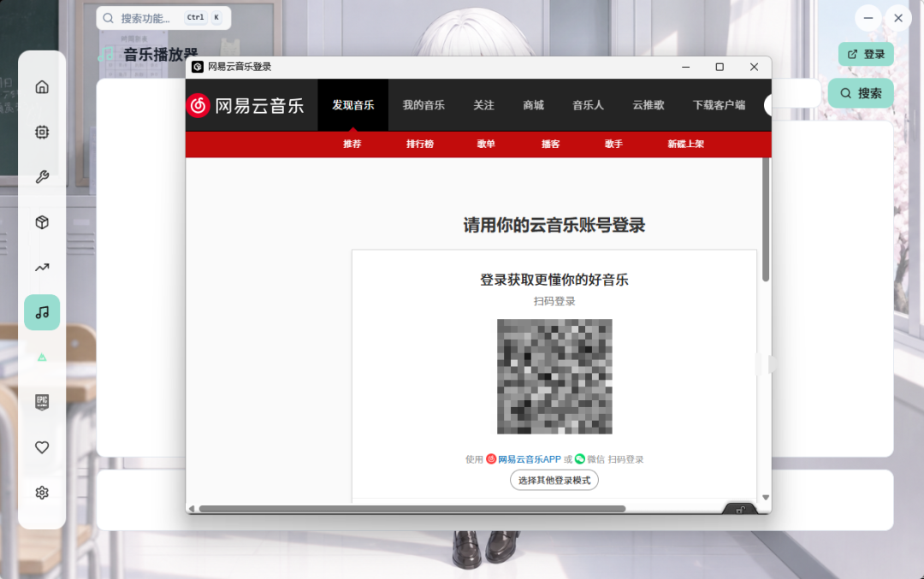Screen dimensions: 924x579
Task: Open the 商城 tab
Action: pos(533,105)
